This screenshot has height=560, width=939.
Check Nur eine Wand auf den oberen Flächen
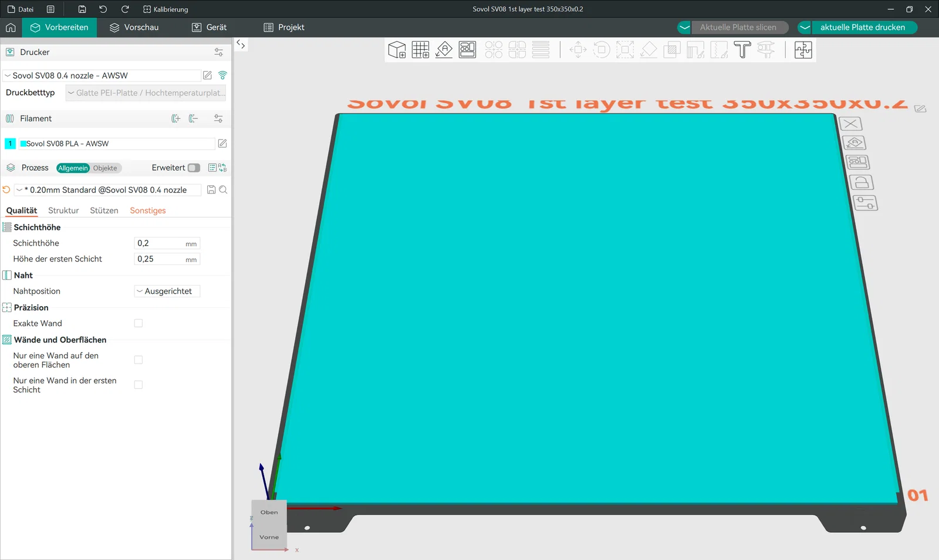click(139, 360)
